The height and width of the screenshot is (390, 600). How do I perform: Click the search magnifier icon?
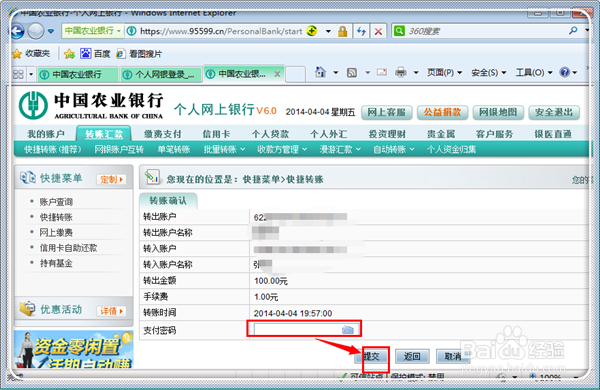(x=573, y=31)
